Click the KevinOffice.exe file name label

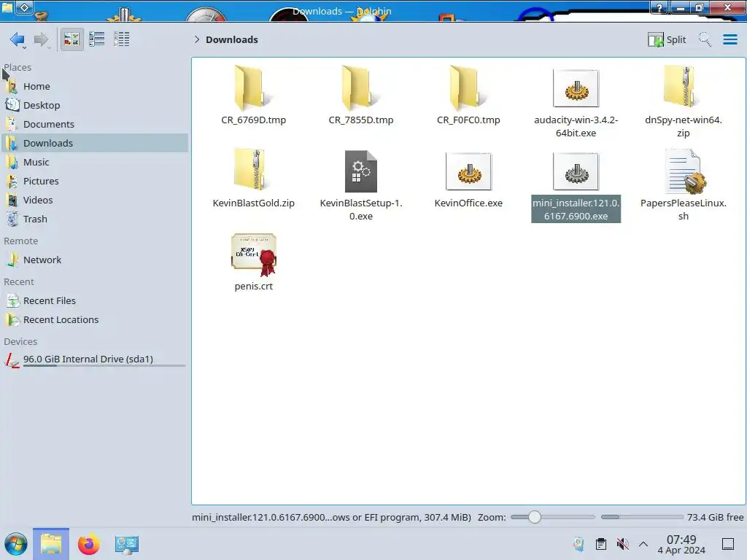468,203
